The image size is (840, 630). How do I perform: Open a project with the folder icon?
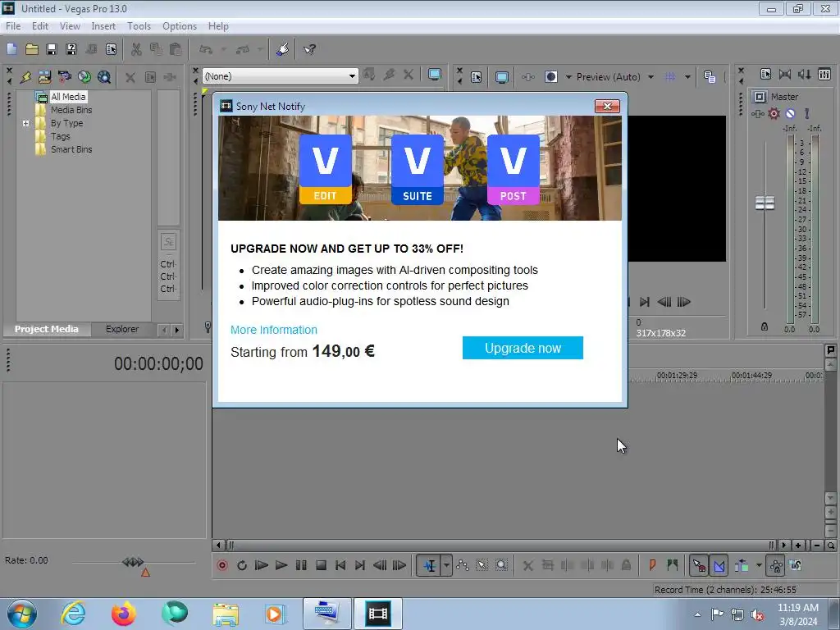pos(32,49)
